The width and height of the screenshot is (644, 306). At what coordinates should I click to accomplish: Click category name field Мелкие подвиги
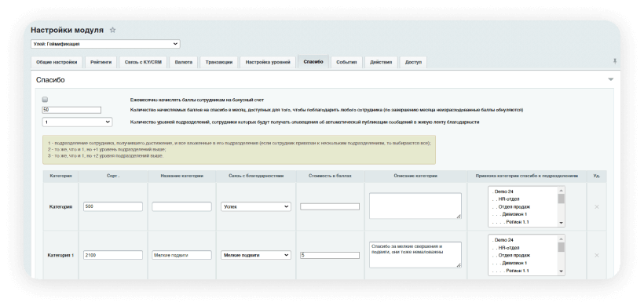(x=181, y=255)
